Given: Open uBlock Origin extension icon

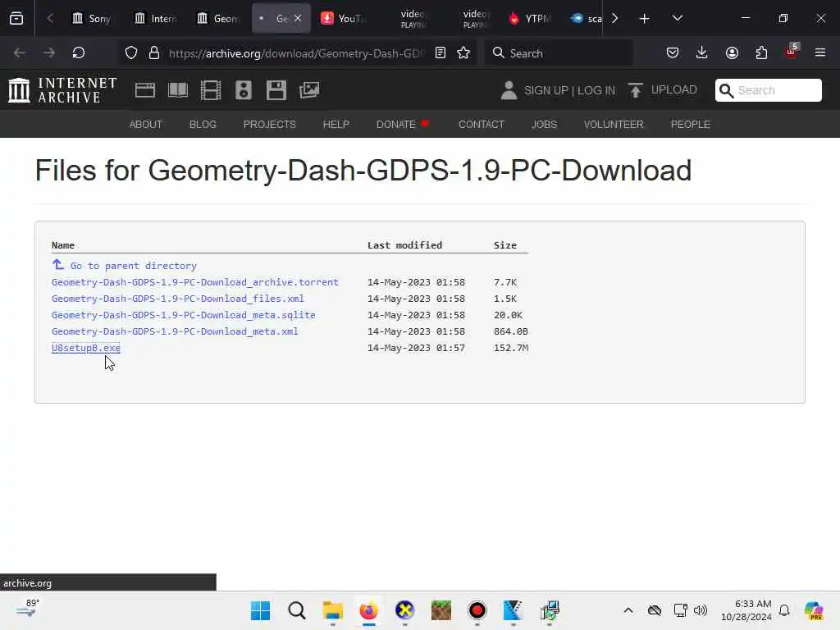Looking at the screenshot, I should [x=792, y=52].
